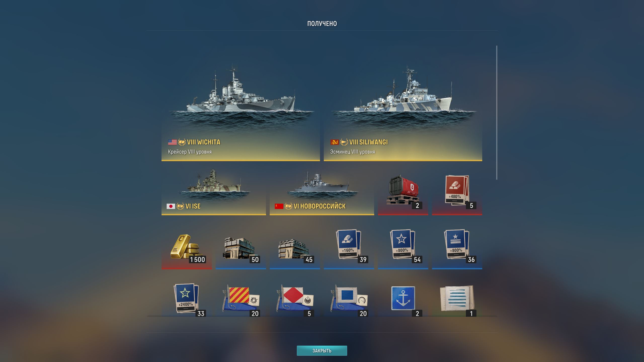Click the red diamond signal flag
The width and height of the screenshot is (644, 362).
tap(295, 299)
